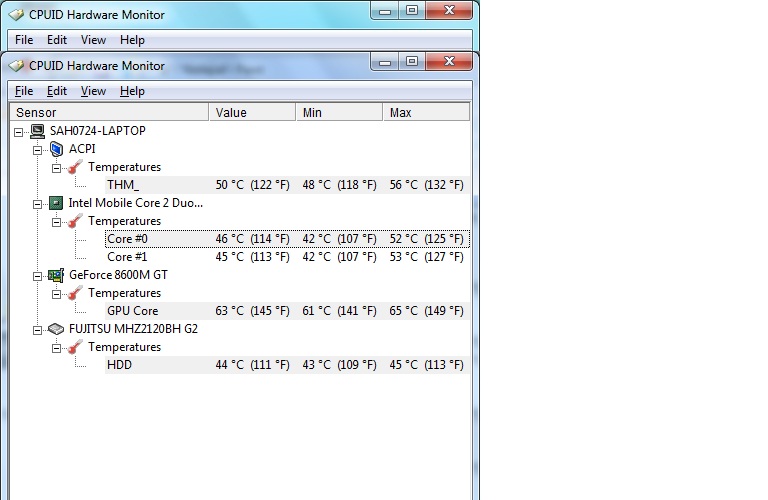The height and width of the screenshot is (500, 768).
Task: Collapse Temperatures under Intel Mobile Core 2 Duo
Action: (56, 222)
